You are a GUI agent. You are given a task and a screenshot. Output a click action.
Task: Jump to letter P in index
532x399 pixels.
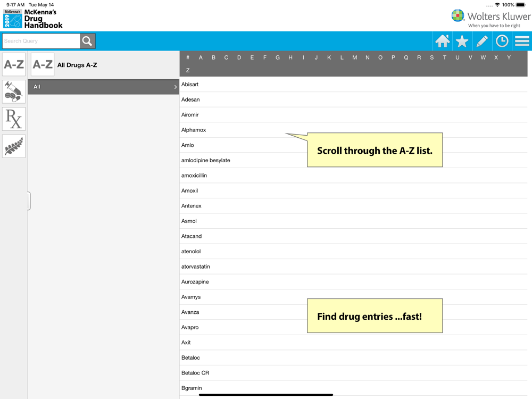tap(393, 57)
